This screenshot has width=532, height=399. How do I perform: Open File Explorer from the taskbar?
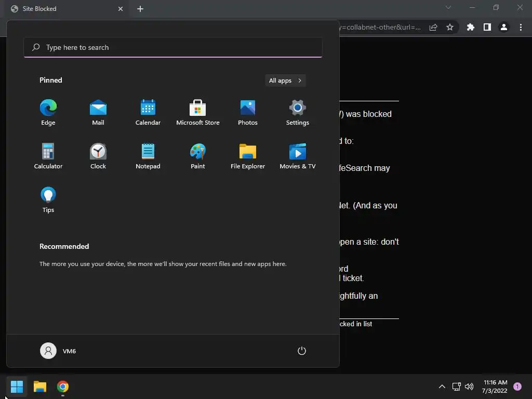[x=40, y=387]
